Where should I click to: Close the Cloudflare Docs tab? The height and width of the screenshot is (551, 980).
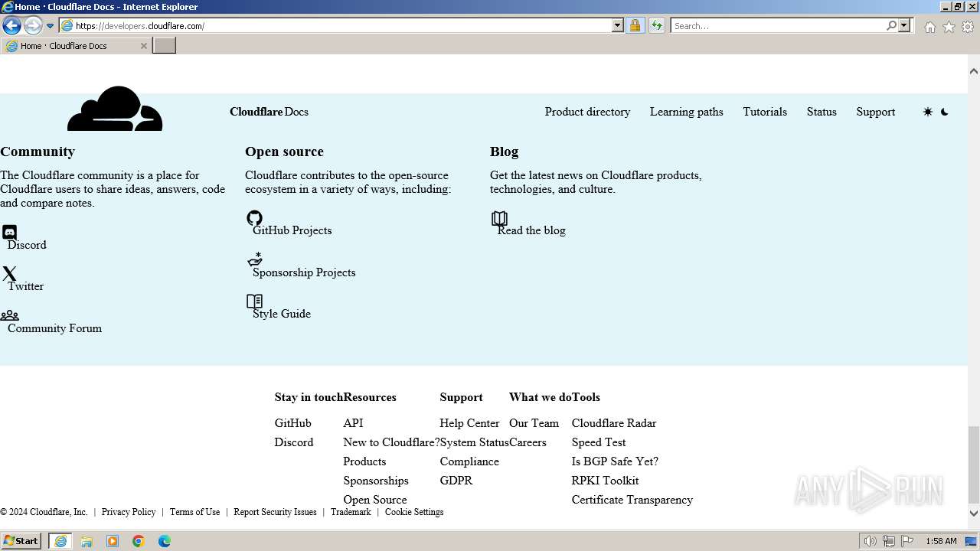143,46
